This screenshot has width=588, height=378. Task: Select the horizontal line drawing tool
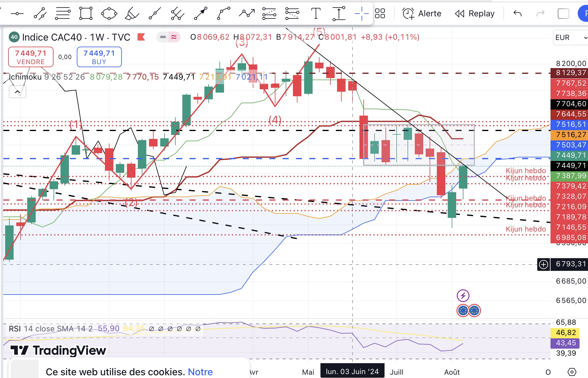tap(17, 14)
